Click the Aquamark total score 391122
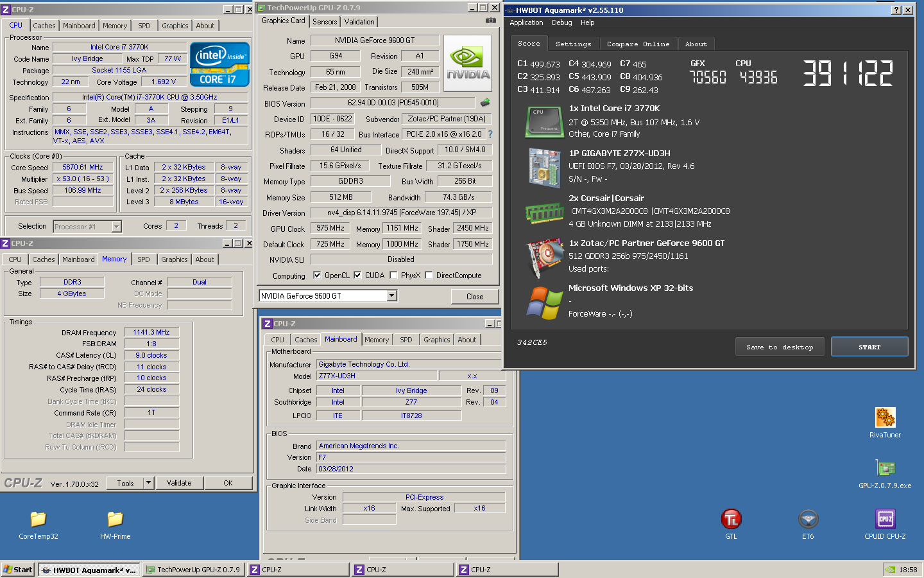The image size is (924, 578). (x=848, y=73)
